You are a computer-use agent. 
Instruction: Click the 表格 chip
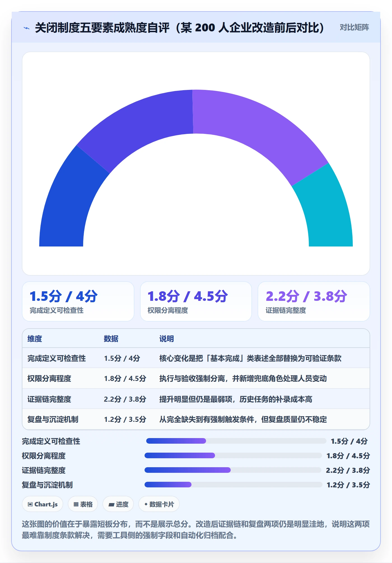[83, 504]
